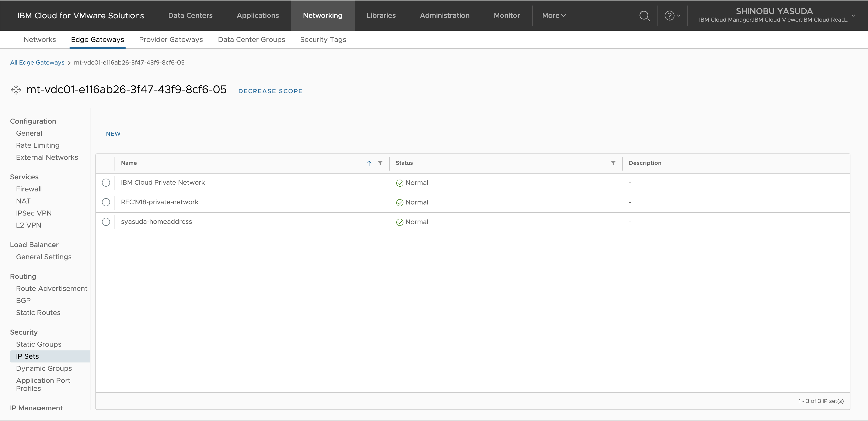868x421 pixels.
Task: Click NEW to create an IP set
Action: click(x=113, y=134)
